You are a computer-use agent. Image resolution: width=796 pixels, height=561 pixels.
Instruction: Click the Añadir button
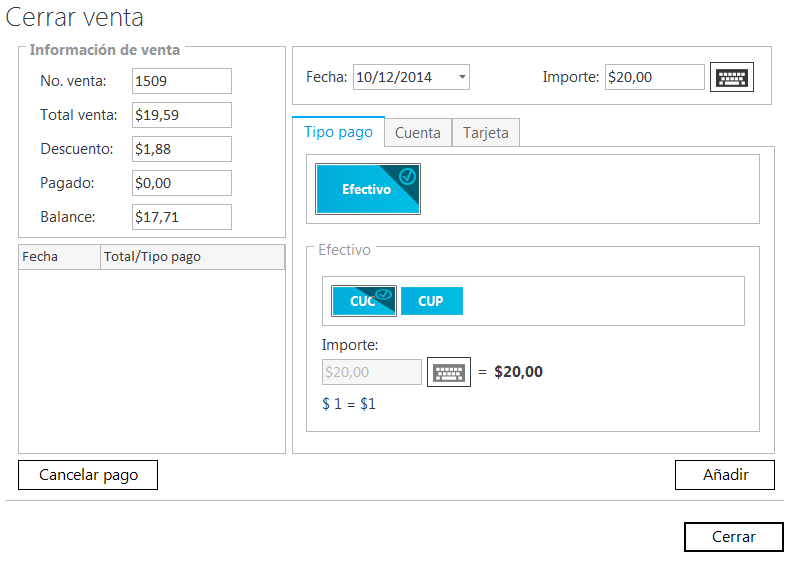(725, 475)
